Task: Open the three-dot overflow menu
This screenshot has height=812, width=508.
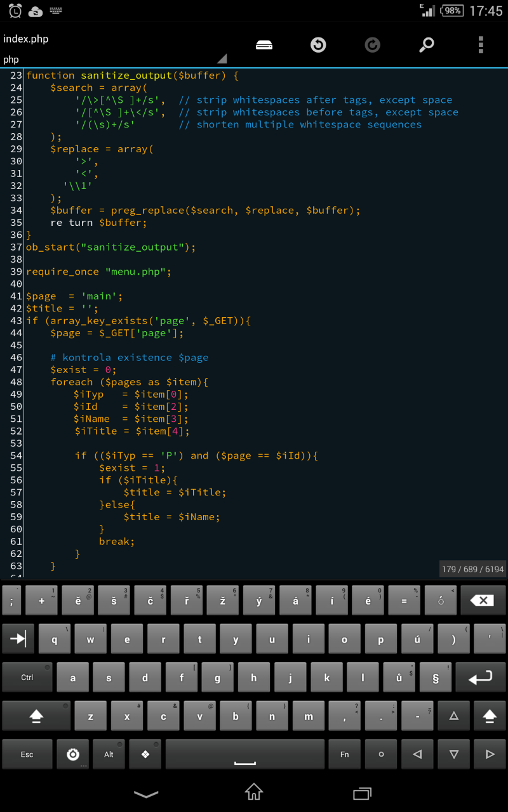Action: click(x=481, y=44)
